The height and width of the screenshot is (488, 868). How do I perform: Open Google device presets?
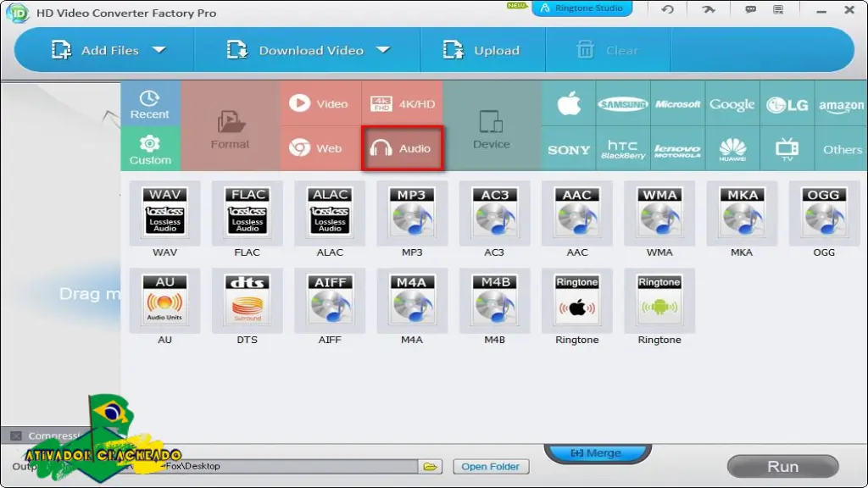[x=732, y=103]
